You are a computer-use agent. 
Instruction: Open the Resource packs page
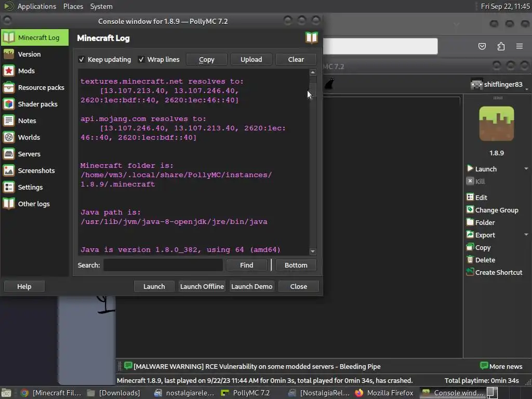35,87
